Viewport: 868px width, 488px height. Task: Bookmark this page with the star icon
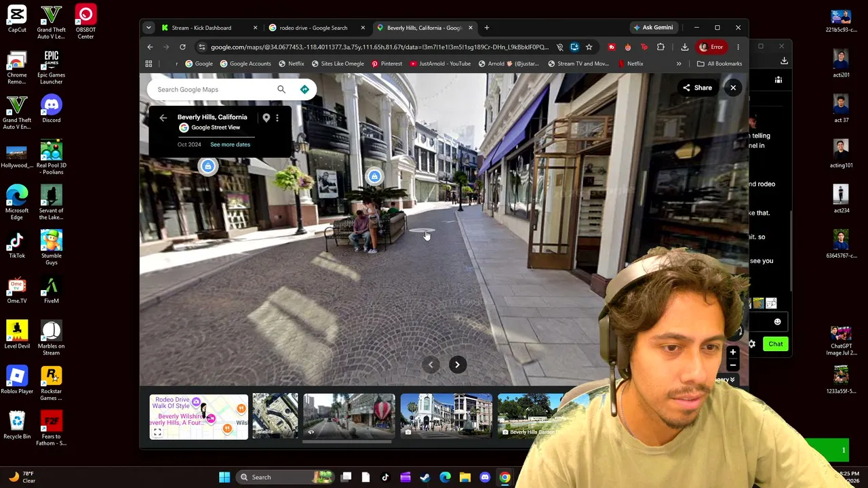click(x=589, y=47)
